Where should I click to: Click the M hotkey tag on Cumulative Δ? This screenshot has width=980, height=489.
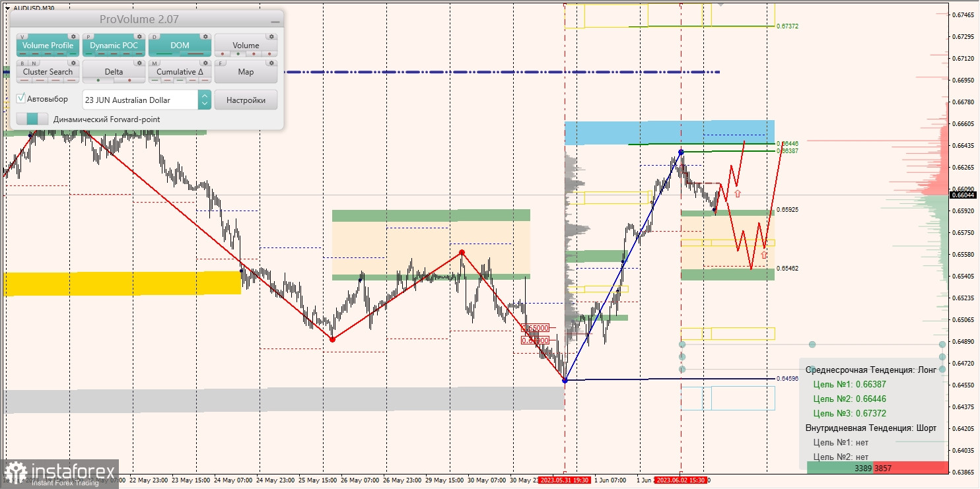155,63
